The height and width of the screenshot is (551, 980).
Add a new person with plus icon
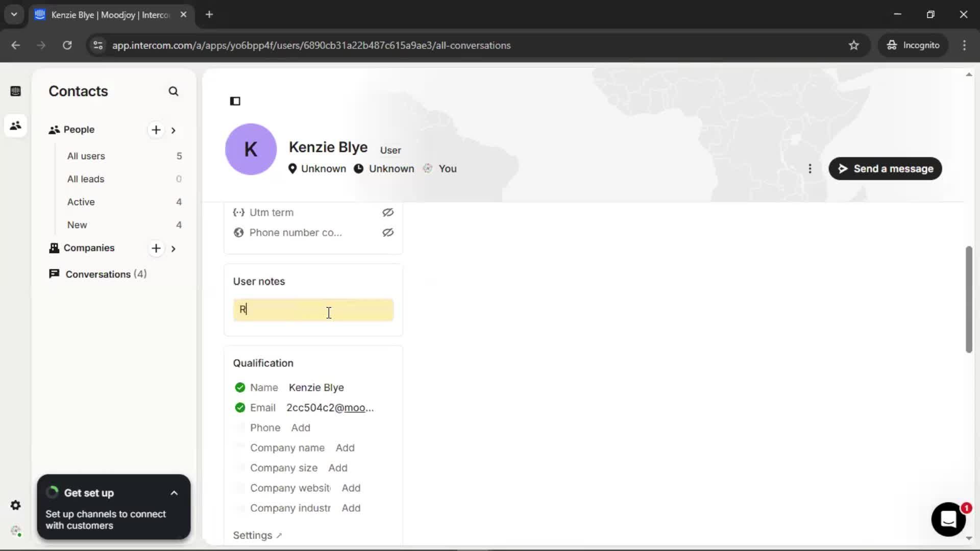point(156,130)
